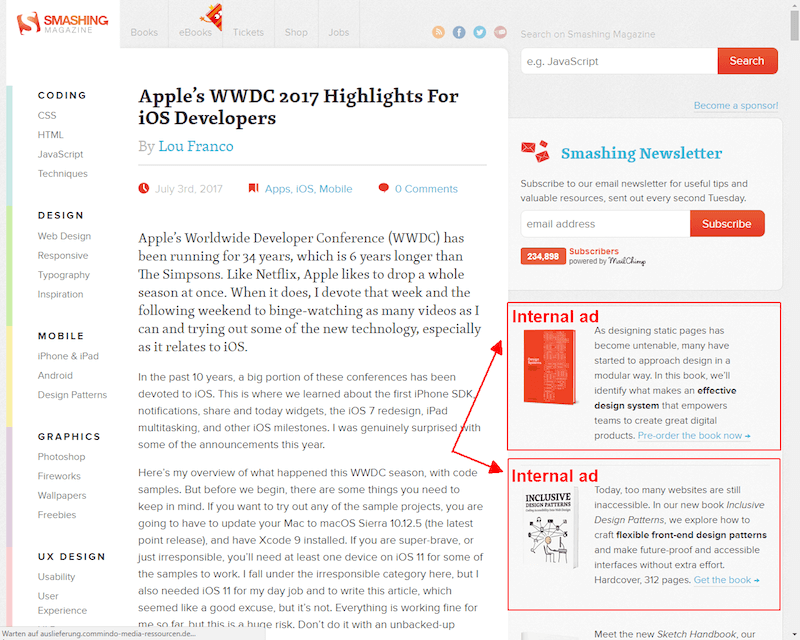Click the page vertical scrollbar
The width and height of the screenshot is (800, 640).
pos(794,25)
